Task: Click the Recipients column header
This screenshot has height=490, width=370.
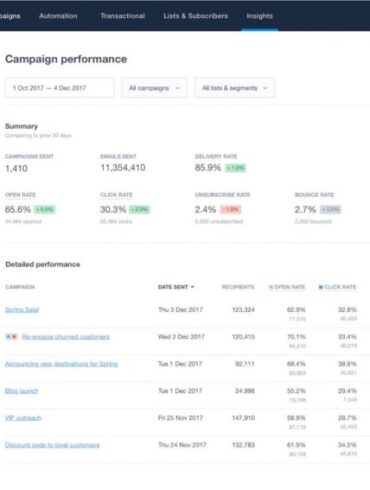Action: click(x=238, y=287)
